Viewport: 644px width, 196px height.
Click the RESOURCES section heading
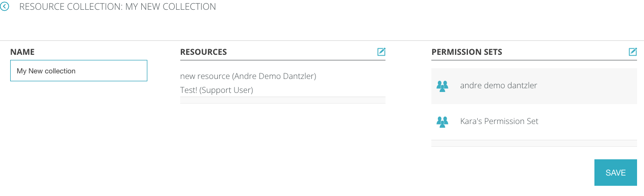pos(203,52)
